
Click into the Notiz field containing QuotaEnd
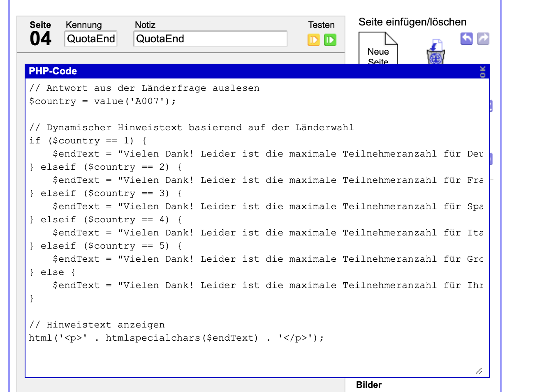click(211, 39)
